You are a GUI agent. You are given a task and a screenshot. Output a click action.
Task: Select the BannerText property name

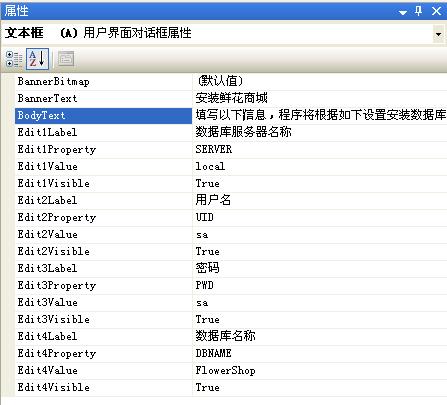pyautogui.click(x=103, y=98)
